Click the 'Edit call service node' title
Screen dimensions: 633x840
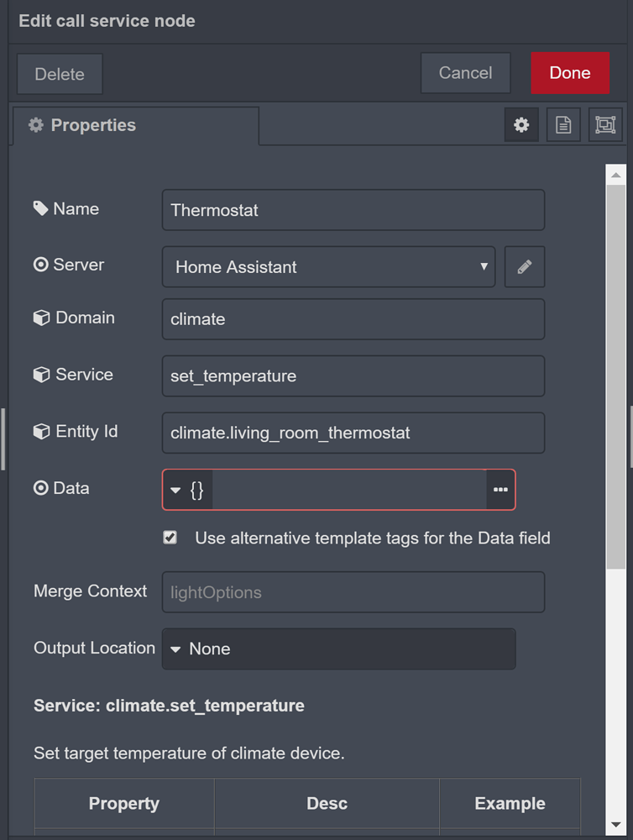pyautogui.click(x=107, y=21)
